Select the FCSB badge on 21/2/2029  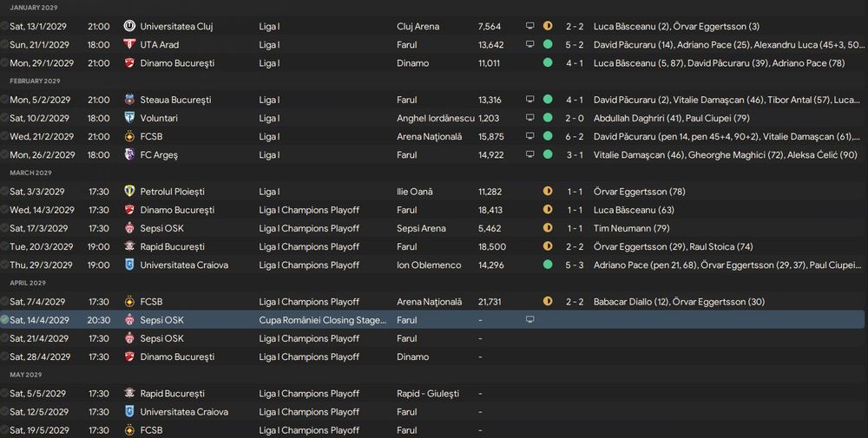pos(129,136)
